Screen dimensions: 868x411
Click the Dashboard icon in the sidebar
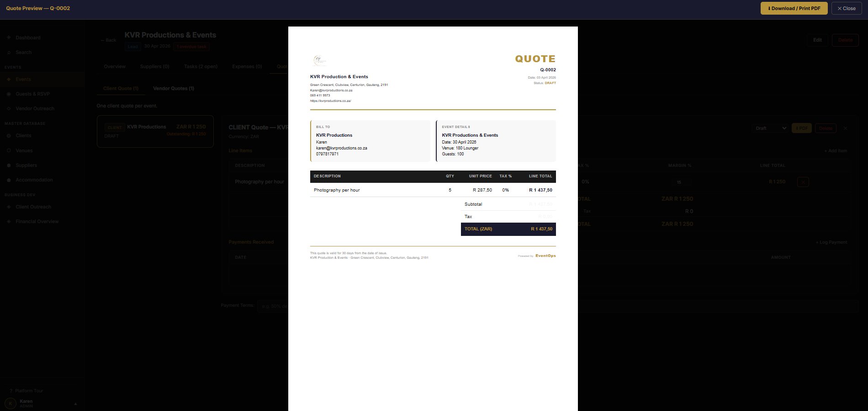pos(9,37)
